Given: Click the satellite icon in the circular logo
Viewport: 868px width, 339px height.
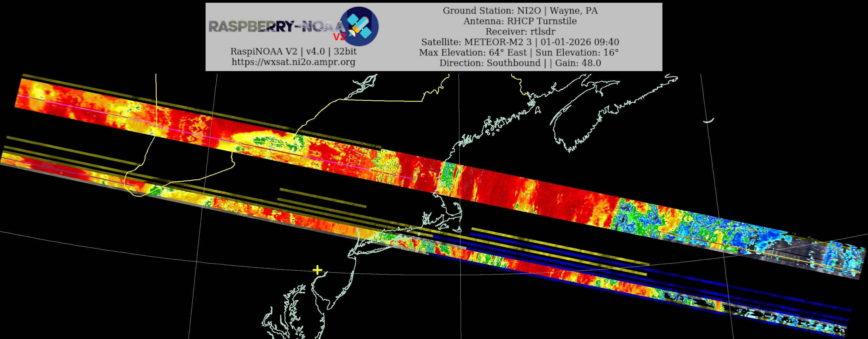Looking at the screenshot, I should pyautogui.click(x=359, y=26).
